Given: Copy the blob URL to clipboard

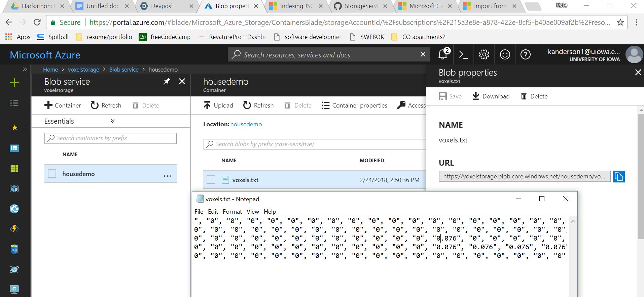Looking at the screenshot, I should coord(619,176).
